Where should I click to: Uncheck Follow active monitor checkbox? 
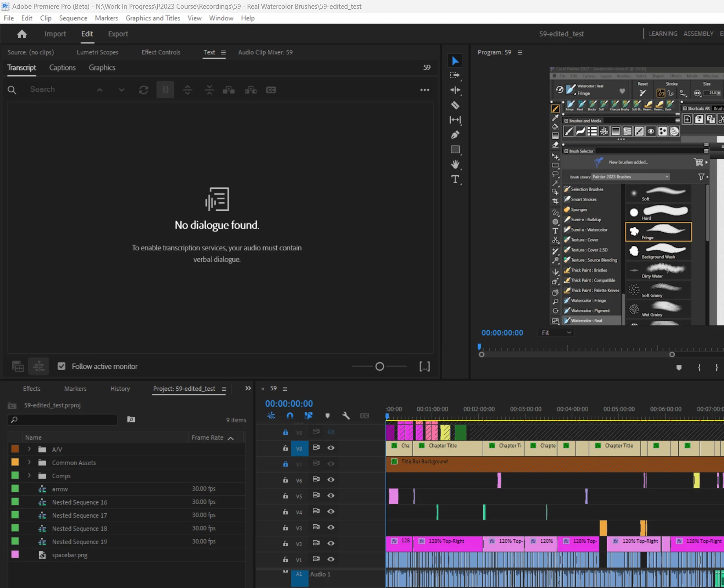pos(62,366)
